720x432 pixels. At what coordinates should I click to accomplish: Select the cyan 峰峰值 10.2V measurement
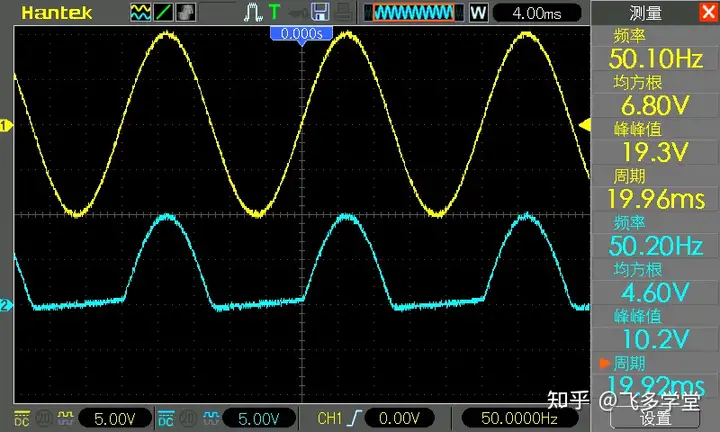point(655,330)
